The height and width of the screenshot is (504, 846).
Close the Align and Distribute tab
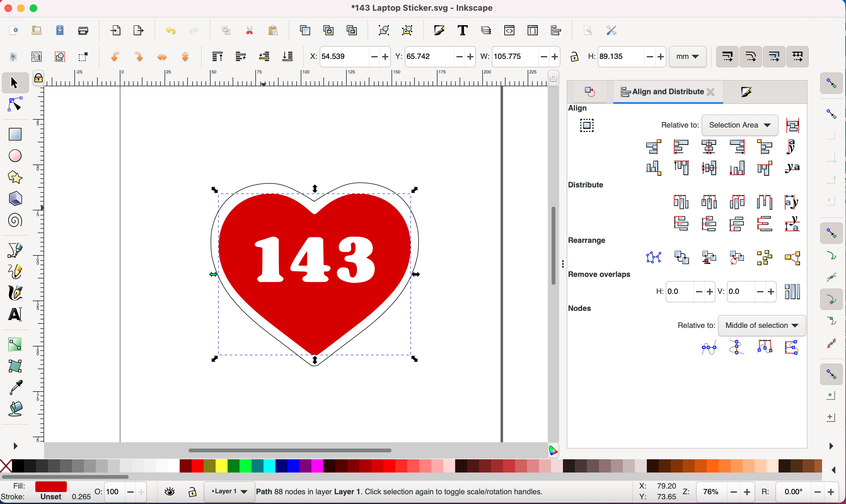pos(710,92)
